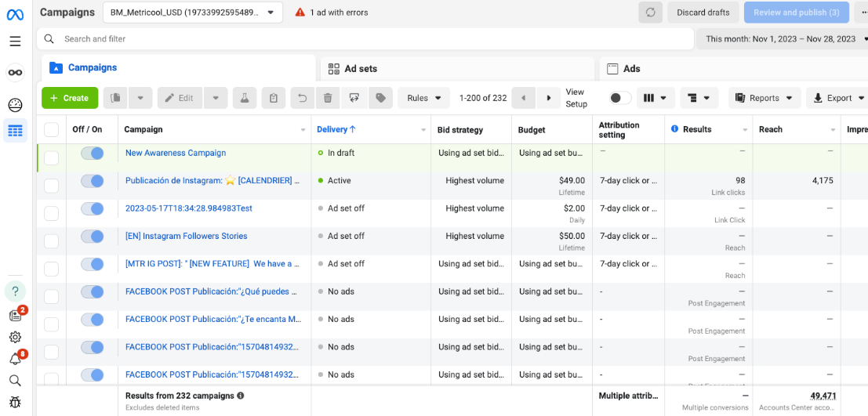Image resolution: width=868 pixels, height=416 pixels.
Task: Click the refresh icon near Discard drafts
Action: pyautogui.click(x=650, y=13)
